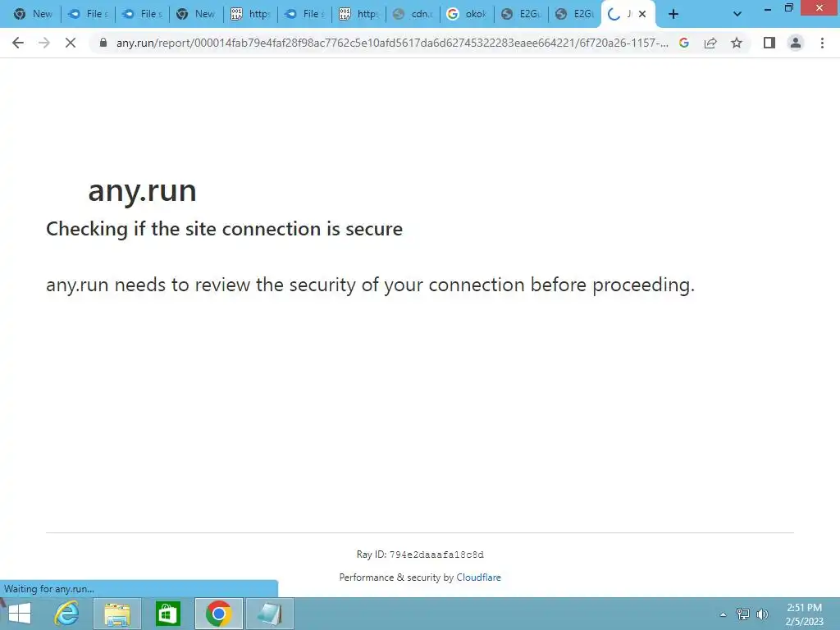Switch to the leftmost New tab
Viewport: 840px width, 630px height.
click(34, 14)
